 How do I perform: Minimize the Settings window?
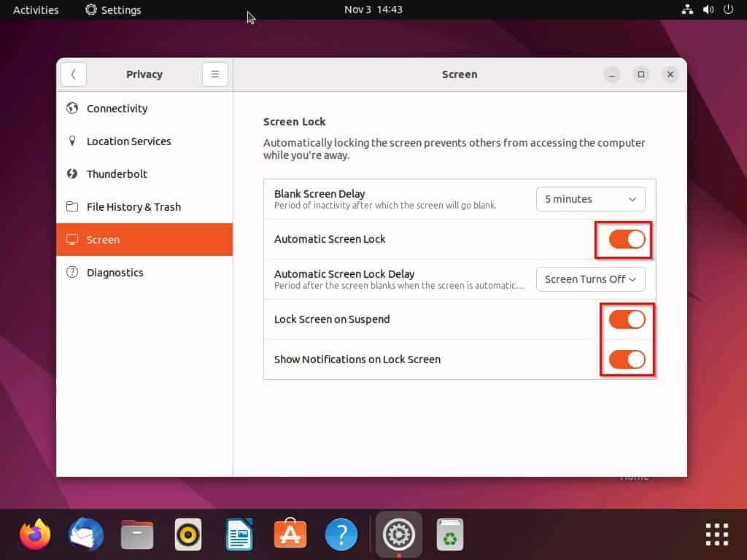pyautogui.click(x=612, y=74)
